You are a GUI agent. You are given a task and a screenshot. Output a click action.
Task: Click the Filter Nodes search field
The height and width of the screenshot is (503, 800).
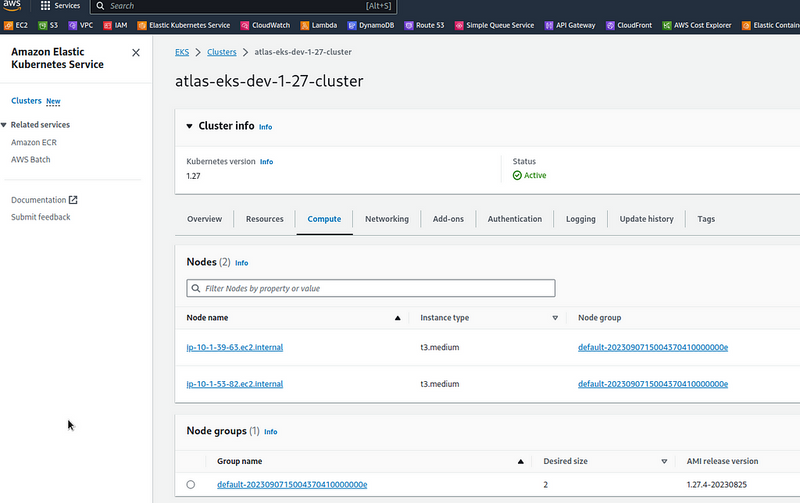point(370,288)
